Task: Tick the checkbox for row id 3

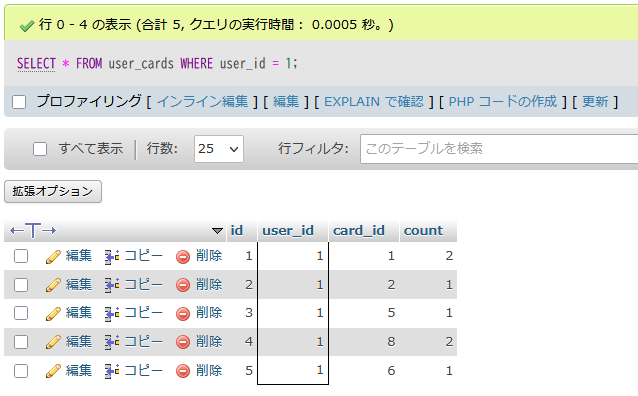Action: (21, 313)
